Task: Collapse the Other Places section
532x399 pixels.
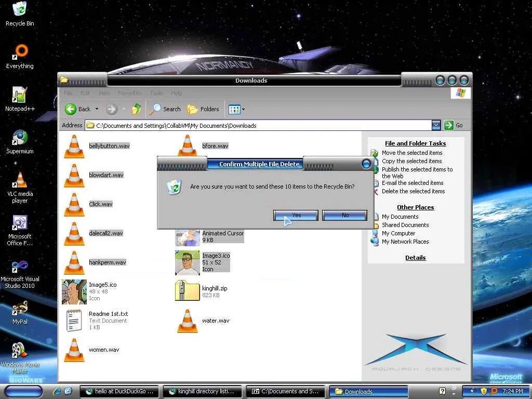Action: coord(415,207)
